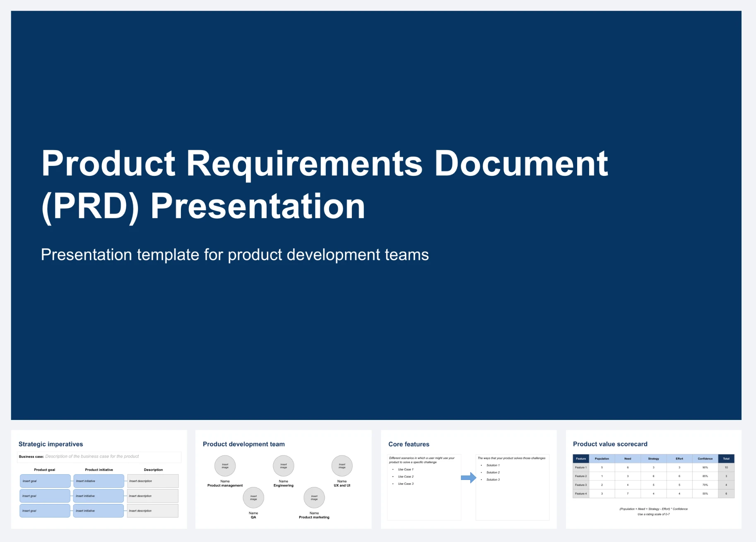
Task: Open the Product development team slide thumbnail
Action: point(284,479)
